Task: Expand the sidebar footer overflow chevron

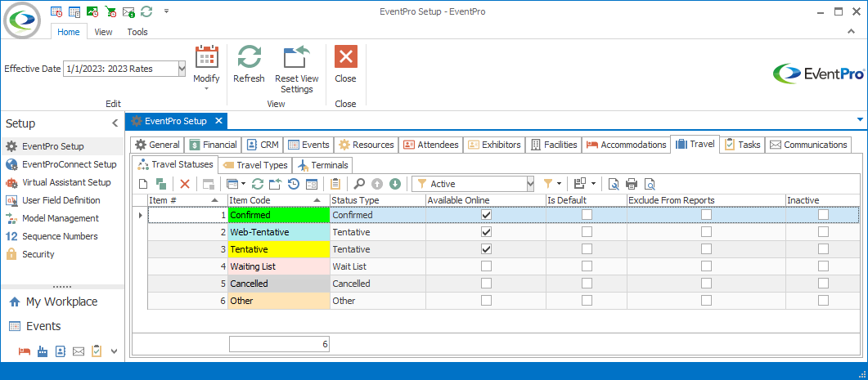Action: 115,351
